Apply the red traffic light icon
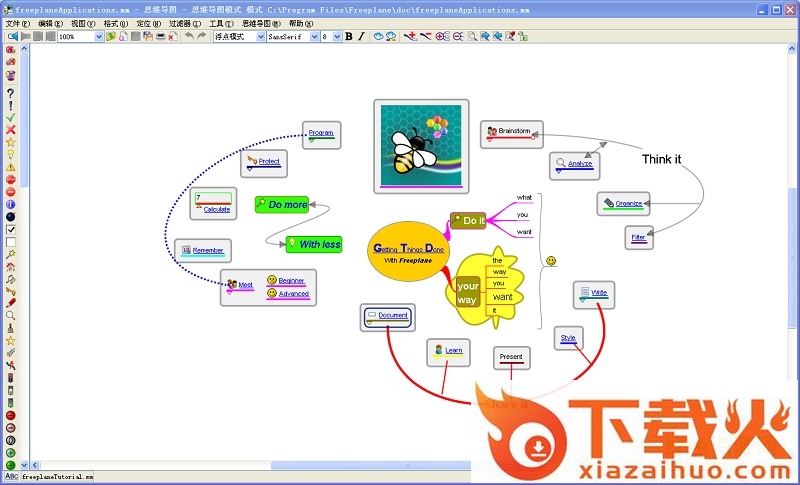 (x=10, y=378)
